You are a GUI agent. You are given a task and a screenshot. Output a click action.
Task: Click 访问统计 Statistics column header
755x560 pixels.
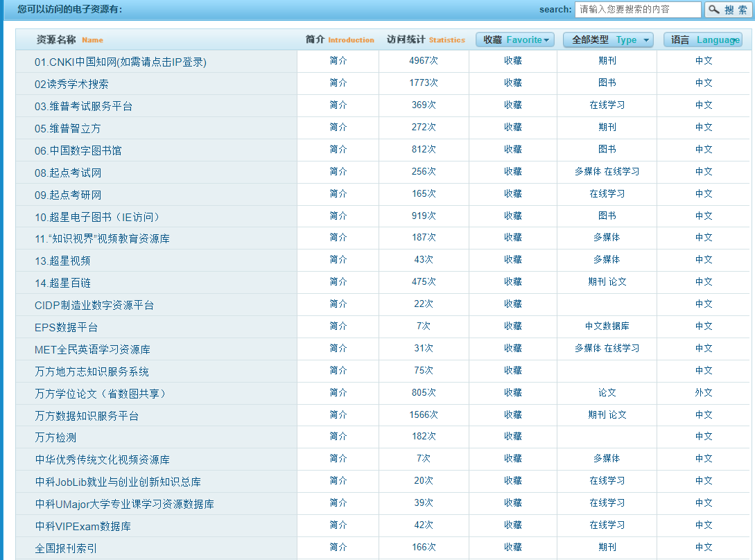[x=426, y=40]
